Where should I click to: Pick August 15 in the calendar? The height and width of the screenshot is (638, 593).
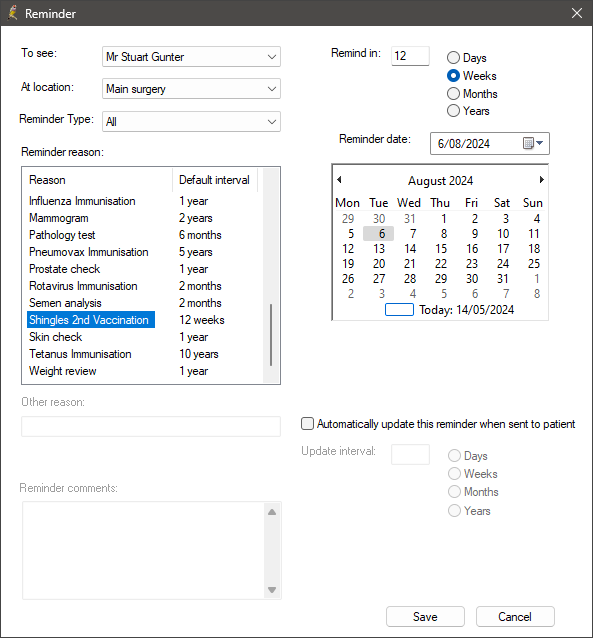pyautogui.click(x=441, y=249)
